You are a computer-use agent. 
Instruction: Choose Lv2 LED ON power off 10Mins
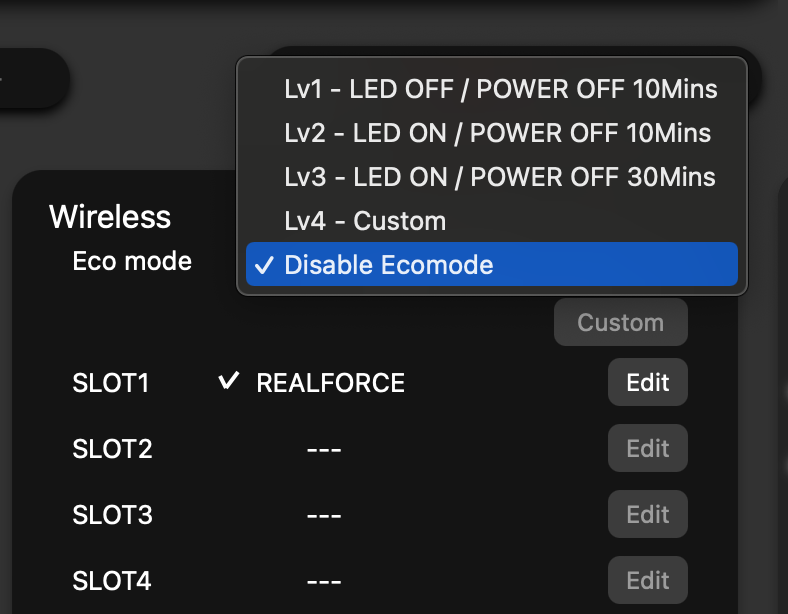pos(497,133)
